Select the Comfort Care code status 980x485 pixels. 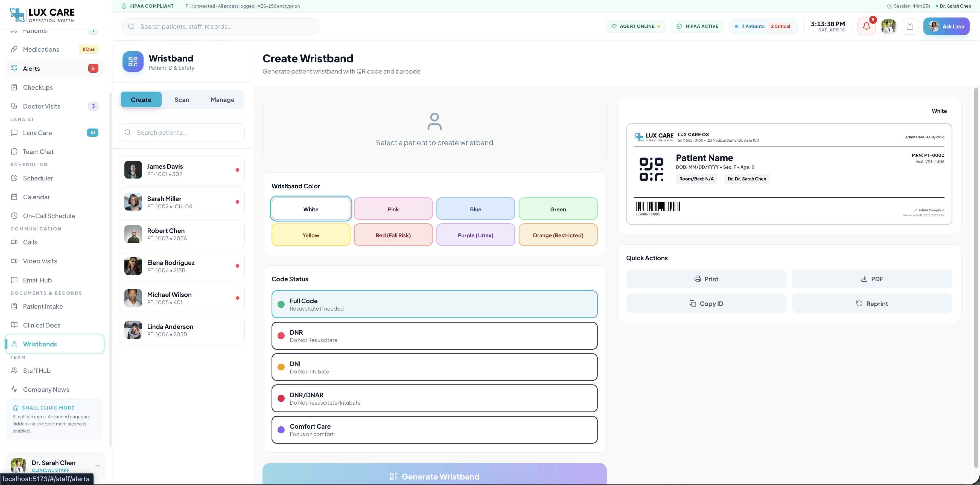pos(434,430)
